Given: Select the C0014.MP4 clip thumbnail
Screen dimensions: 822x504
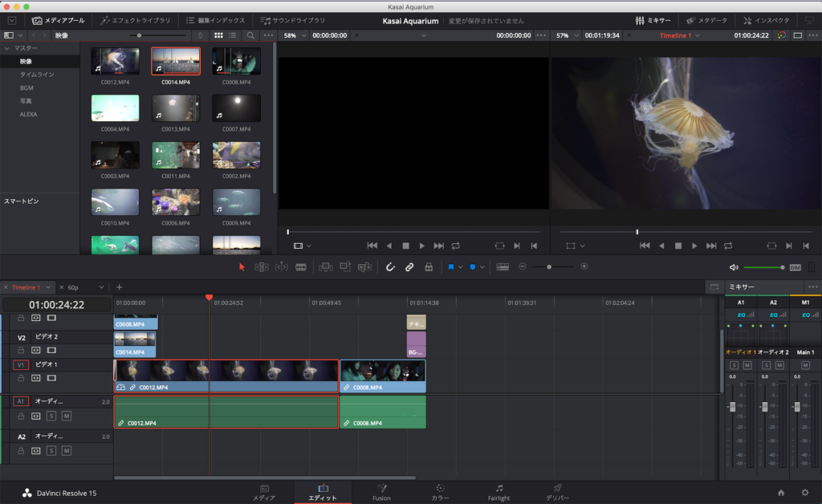Looking at the screenshot, I should pyautogui.click(x=176, y=62).
